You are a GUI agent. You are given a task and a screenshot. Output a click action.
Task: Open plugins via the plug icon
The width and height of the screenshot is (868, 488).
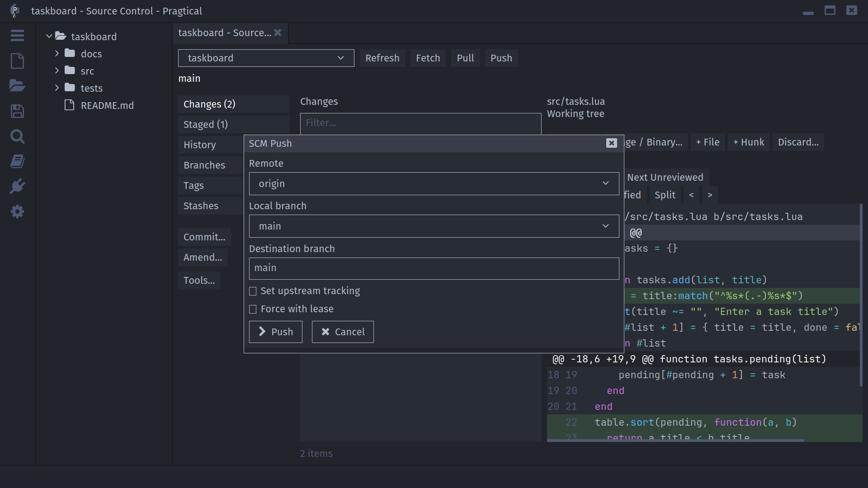pyautogui.click(x=17, y=186)
